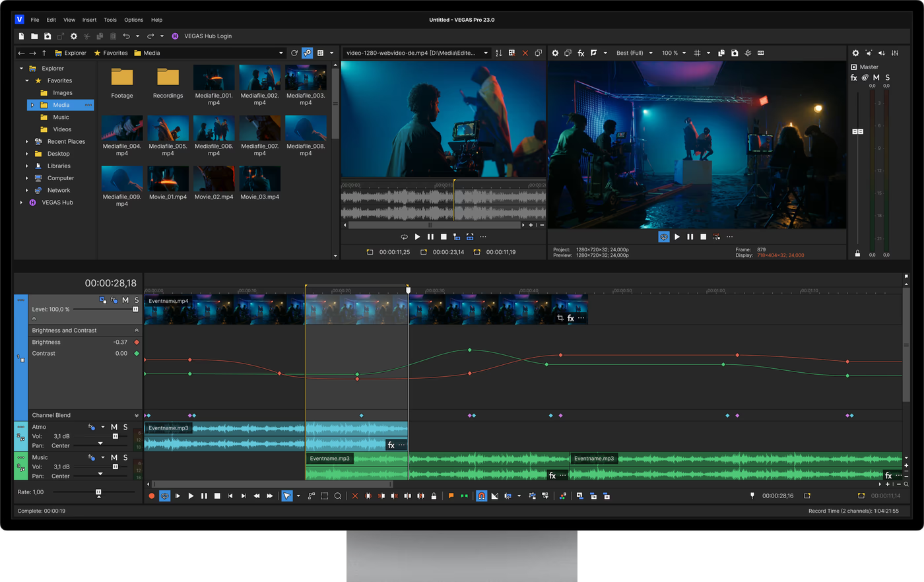Solo the Atmo audio track
This screenshot has height=582, width=924.
tap(125, 427)
